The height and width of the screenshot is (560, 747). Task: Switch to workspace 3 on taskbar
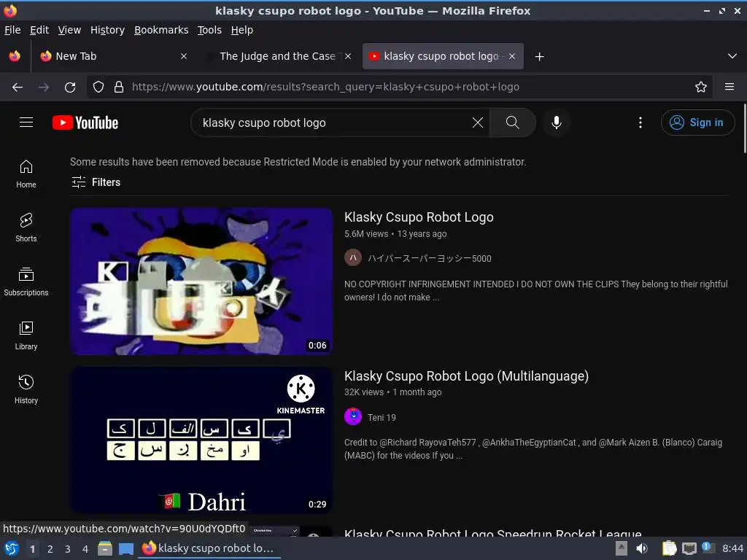(x=68, y=549)
